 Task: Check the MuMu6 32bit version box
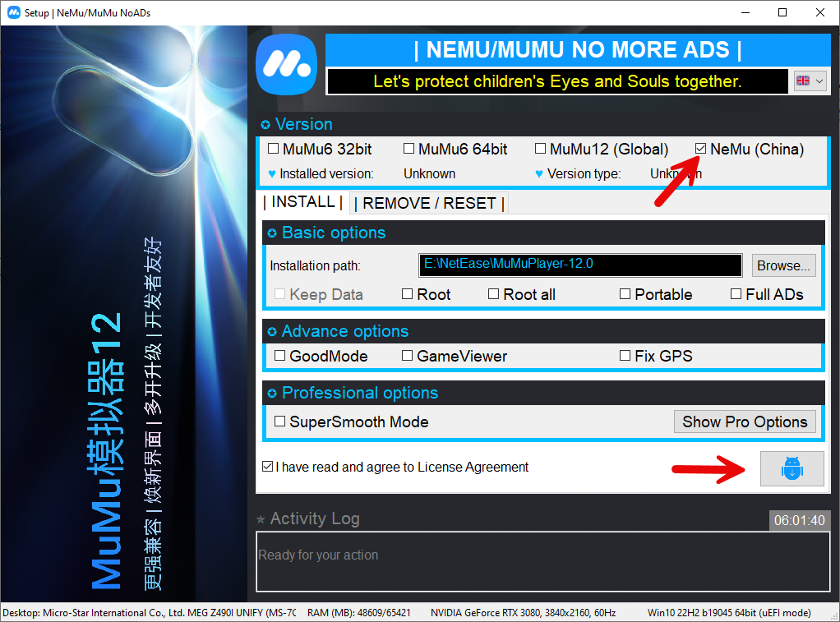[273, 149]
